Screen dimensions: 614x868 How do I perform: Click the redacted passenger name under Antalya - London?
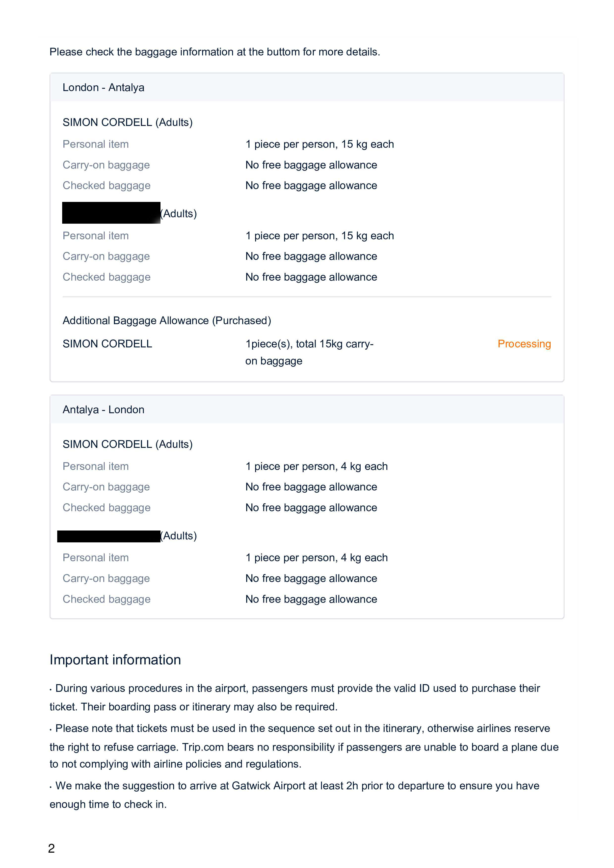[109, 536]
